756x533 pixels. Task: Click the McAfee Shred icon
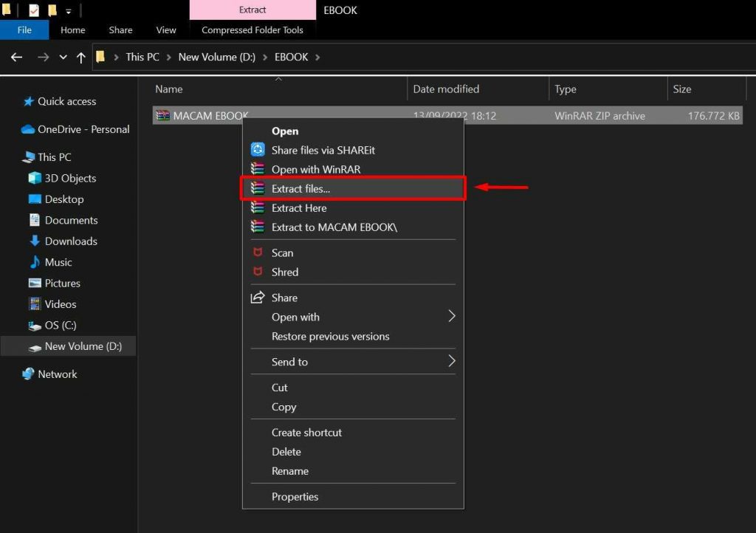pyautogui.click(x=258, y=272)
